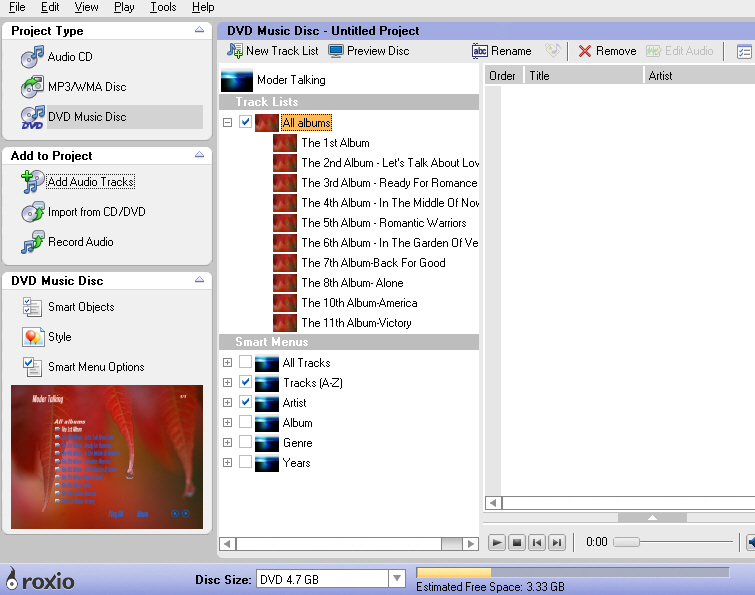This screenshot has width=755, height=595.
Task: Click the Add Audio Tracks icon
Action: pos(32,182)
